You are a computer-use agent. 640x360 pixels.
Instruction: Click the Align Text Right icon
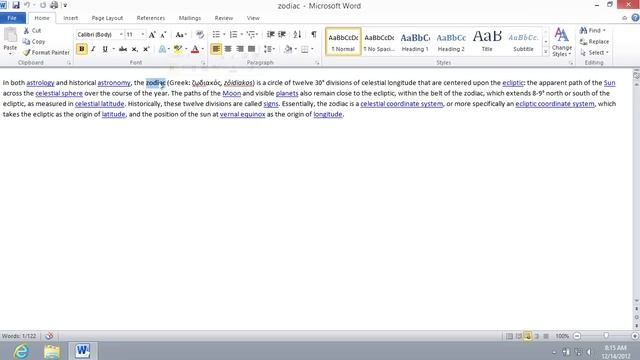click(x=240, y=49)
